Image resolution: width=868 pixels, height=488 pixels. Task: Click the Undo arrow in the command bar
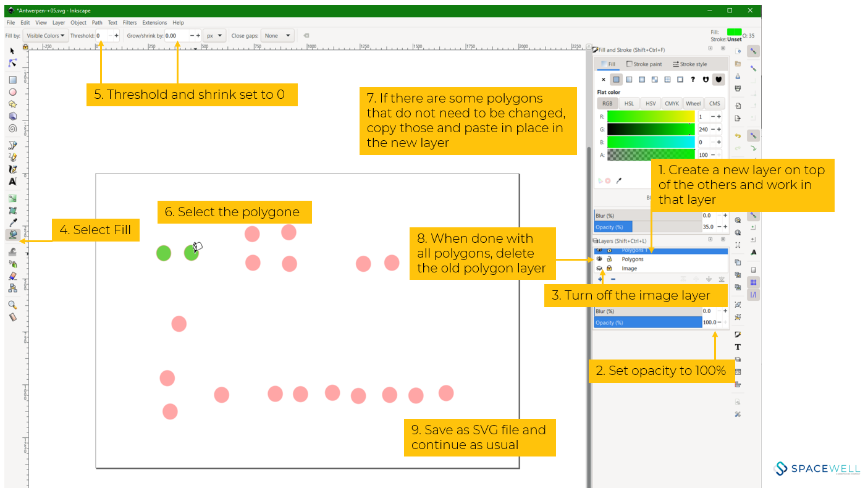[x=738, y=135]
